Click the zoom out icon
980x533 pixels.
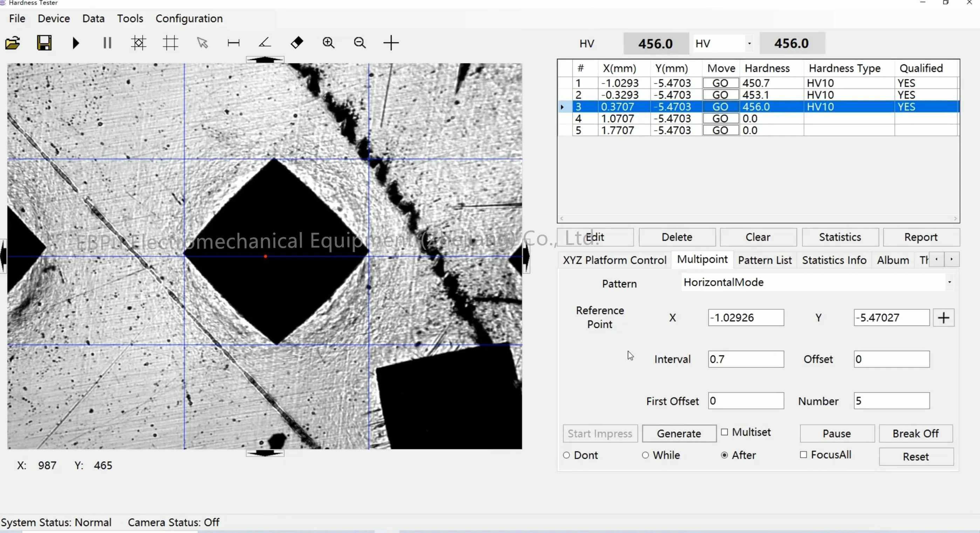tap(359, 43)
